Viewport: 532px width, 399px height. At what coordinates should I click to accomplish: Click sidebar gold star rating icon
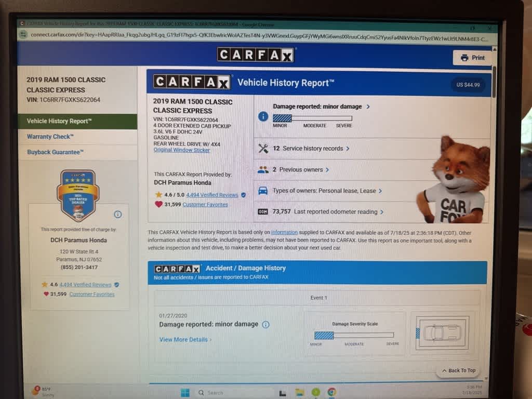point(45,284)
